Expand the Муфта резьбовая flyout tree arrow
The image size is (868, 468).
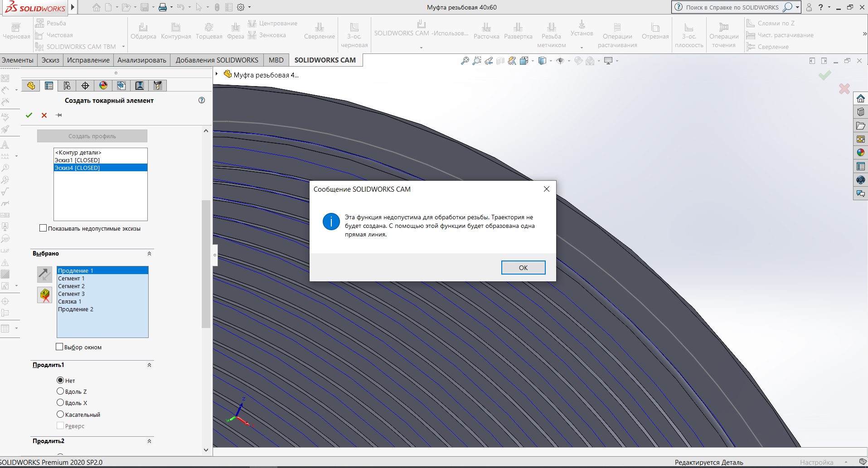point(217,74)
